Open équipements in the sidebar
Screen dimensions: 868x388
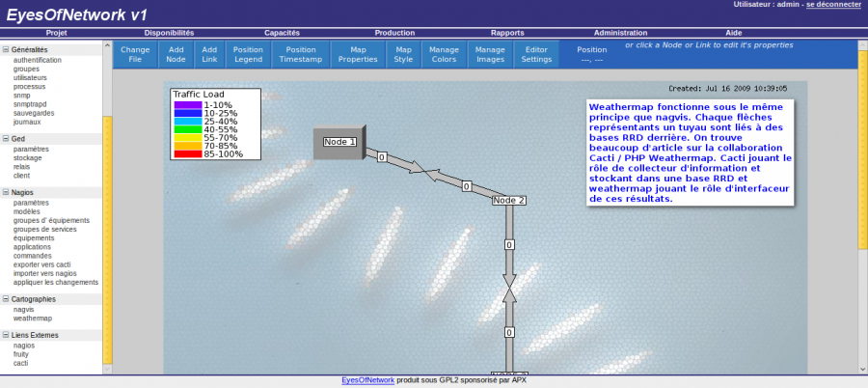point(34,238)
